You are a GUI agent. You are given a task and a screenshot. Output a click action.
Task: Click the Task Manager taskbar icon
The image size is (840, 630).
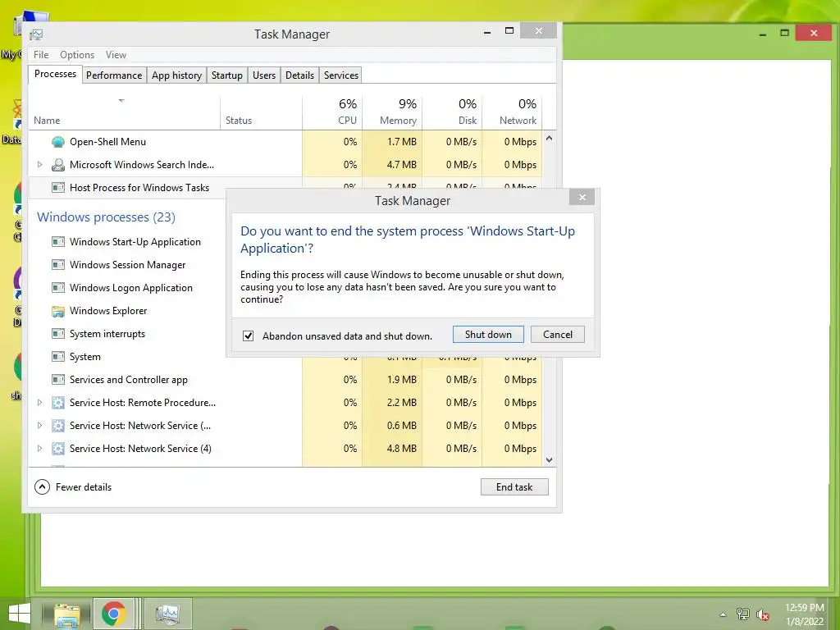point(167,614)
